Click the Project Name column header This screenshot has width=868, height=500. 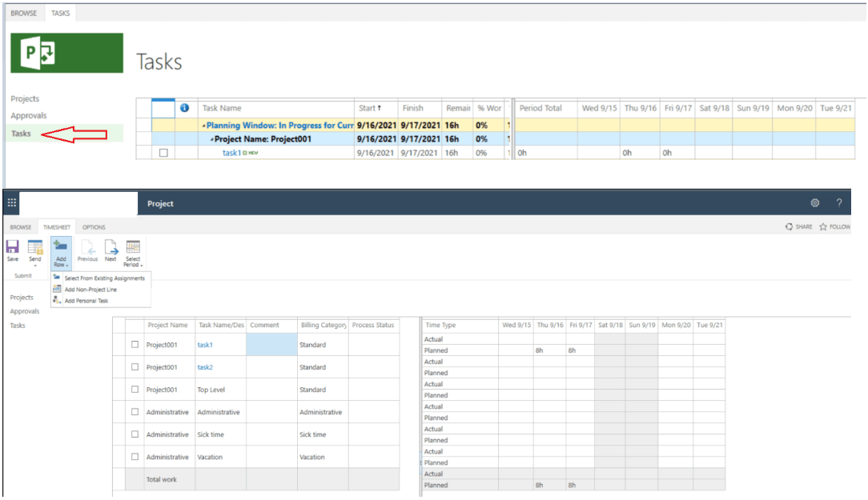pyautogui.click(x=167, y=325)
